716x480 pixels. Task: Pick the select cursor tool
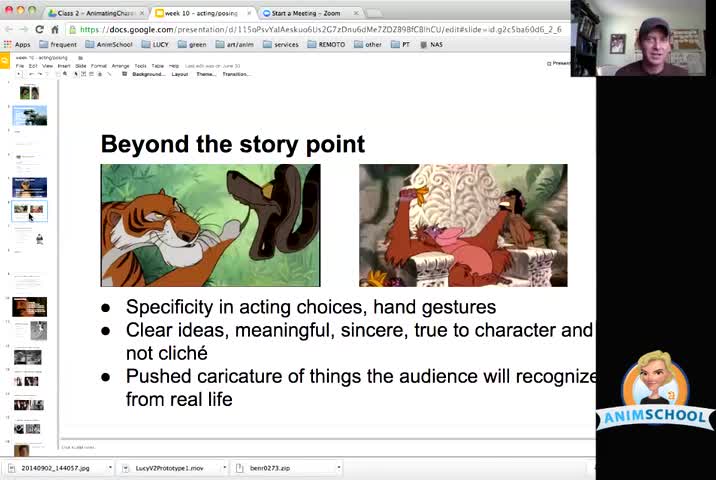click(x=75, y=74)
